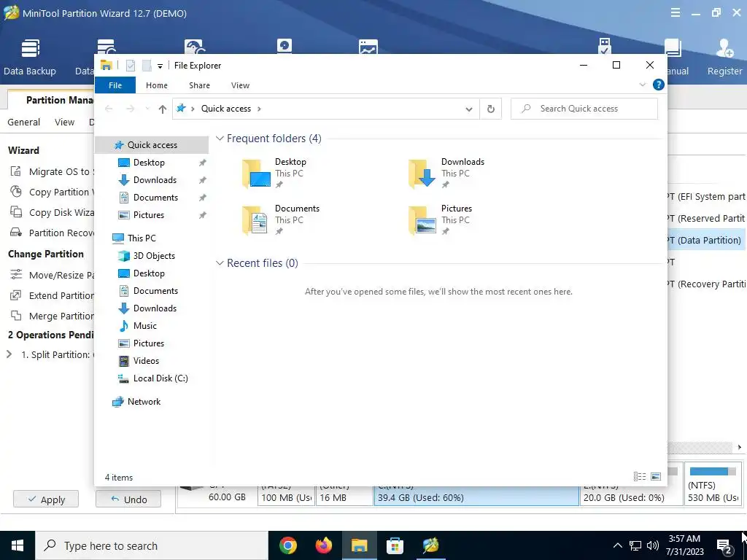Screen dimensions: 747x560
Task: Open the notifications center
Action: point(724,546)
